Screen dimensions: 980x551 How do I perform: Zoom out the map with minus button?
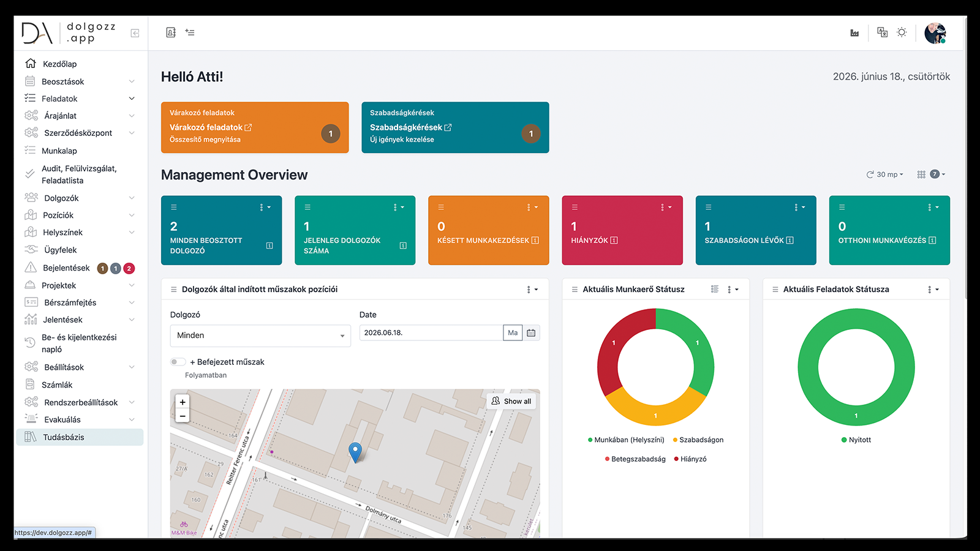(183, 416)
